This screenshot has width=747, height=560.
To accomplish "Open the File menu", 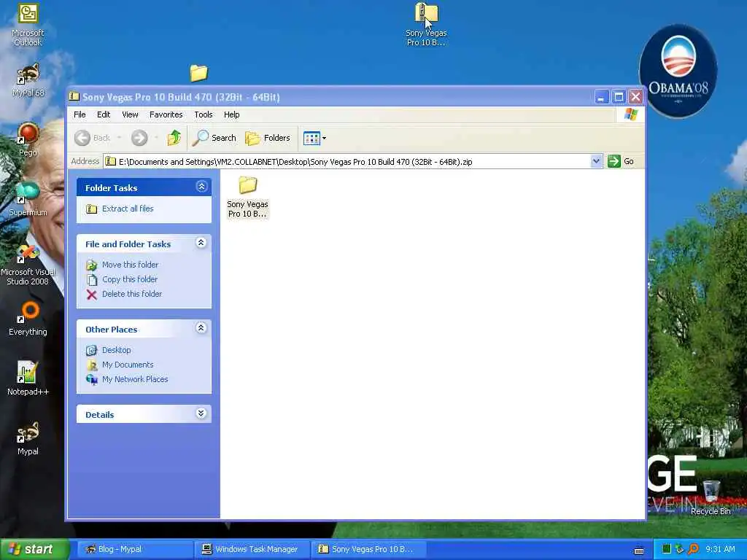I will tap(80, 114).
